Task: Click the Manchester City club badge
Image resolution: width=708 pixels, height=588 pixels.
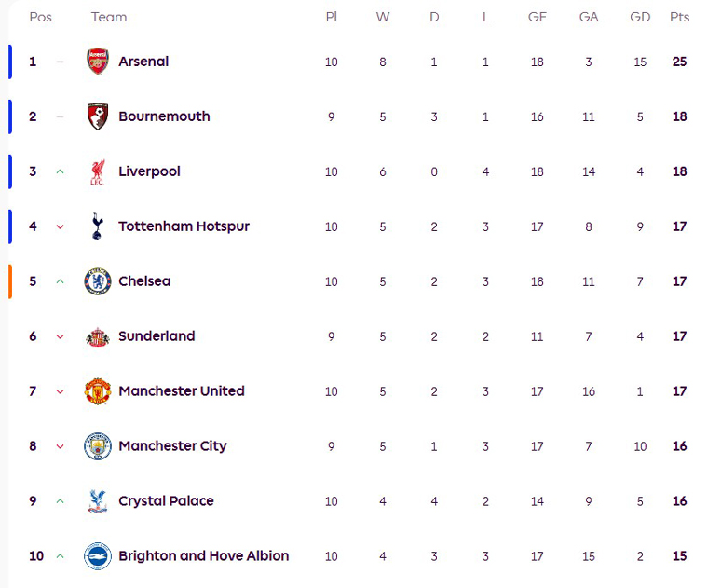Action: (x=98, y=446)
